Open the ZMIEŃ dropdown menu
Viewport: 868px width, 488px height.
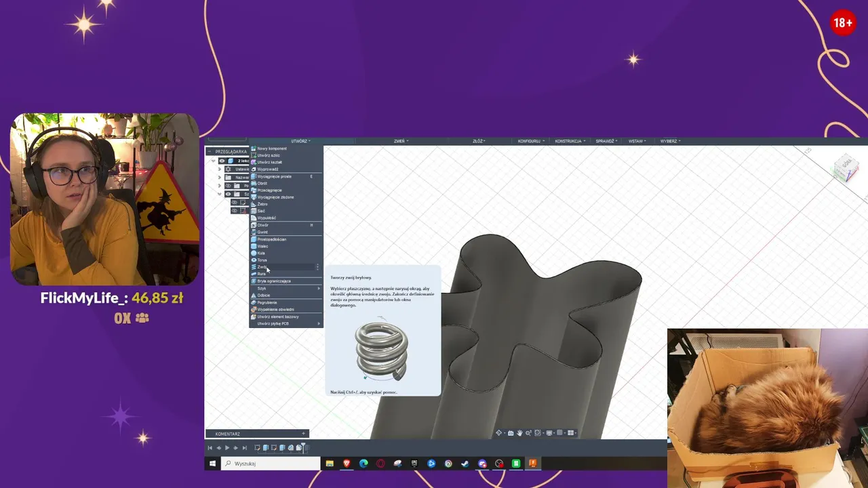[401, 141]
